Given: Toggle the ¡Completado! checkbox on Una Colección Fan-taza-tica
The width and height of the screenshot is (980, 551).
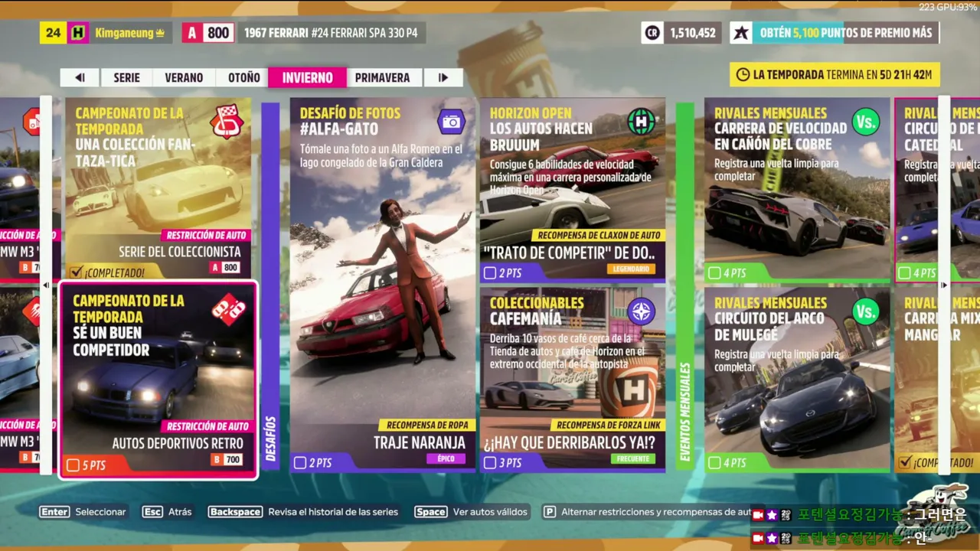Looking at the screenshot, I should pos(76,272).
